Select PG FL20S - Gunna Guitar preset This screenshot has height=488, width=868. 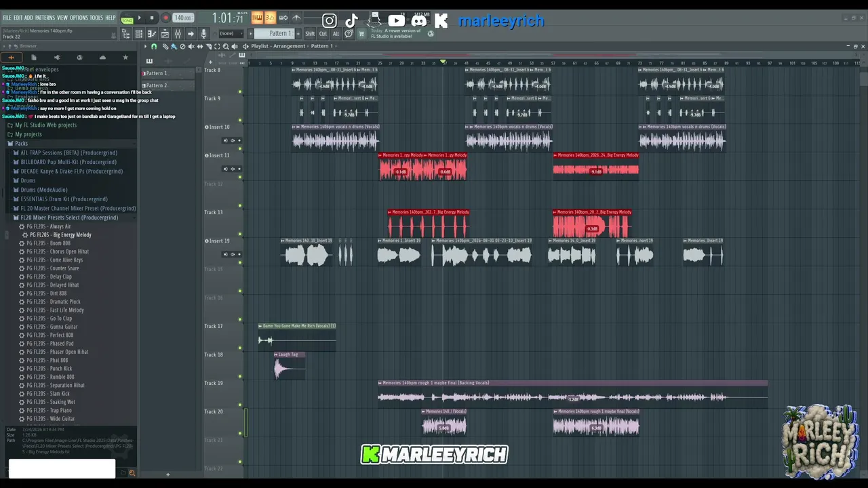click(x=52, y=327)
